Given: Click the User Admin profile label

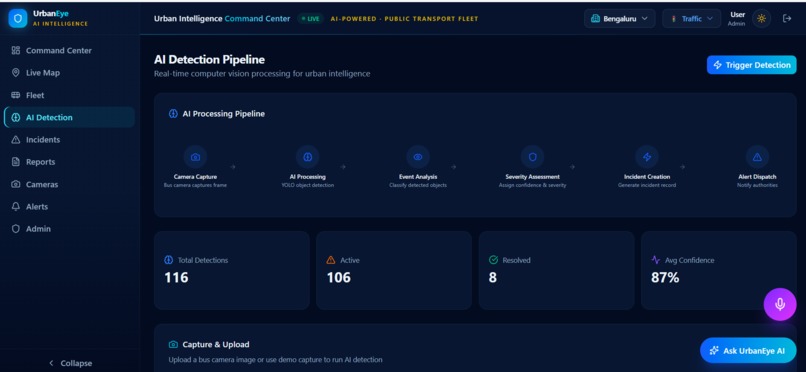Looking at the screenshot, I should [x=737, y=18].
